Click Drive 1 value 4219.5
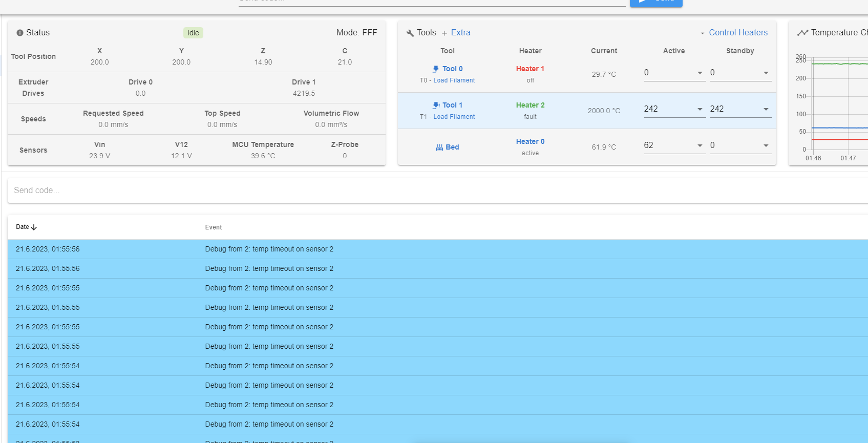 (304, 93)
